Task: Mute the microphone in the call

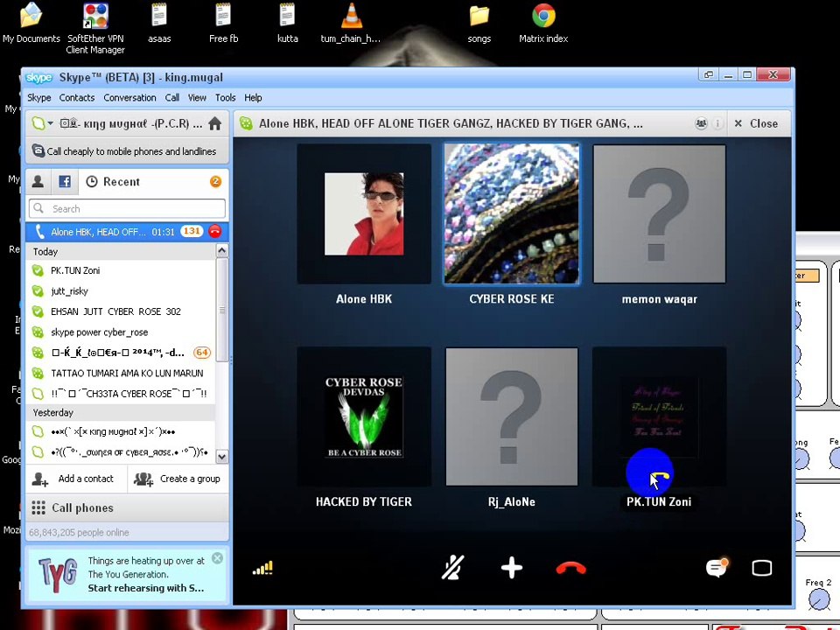Action: (452, 568)
